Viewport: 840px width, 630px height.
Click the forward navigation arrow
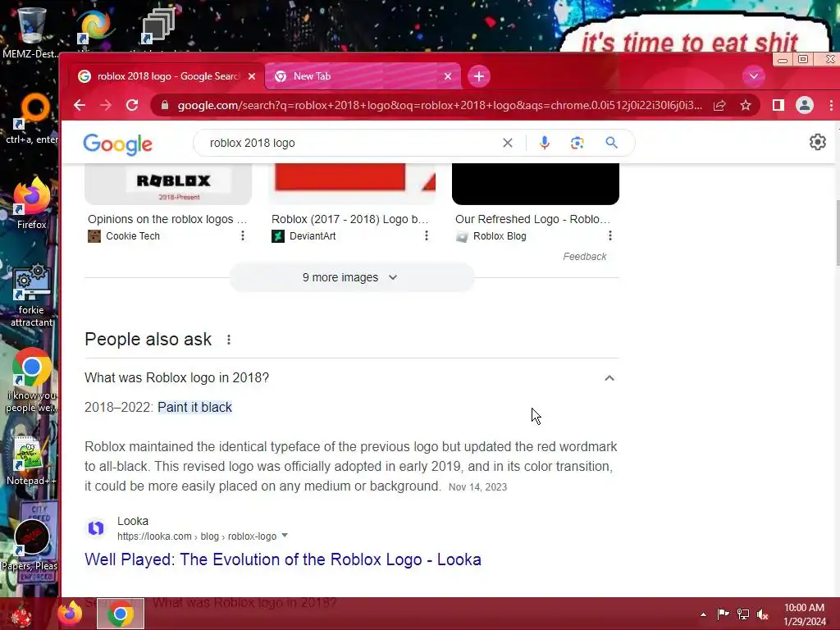coord(106,106)
